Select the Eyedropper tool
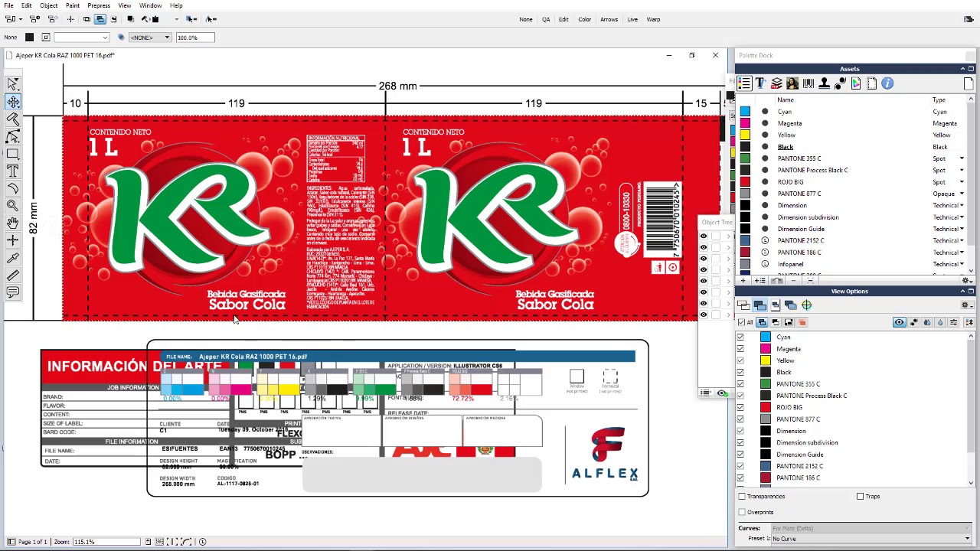 pos(13,258)
